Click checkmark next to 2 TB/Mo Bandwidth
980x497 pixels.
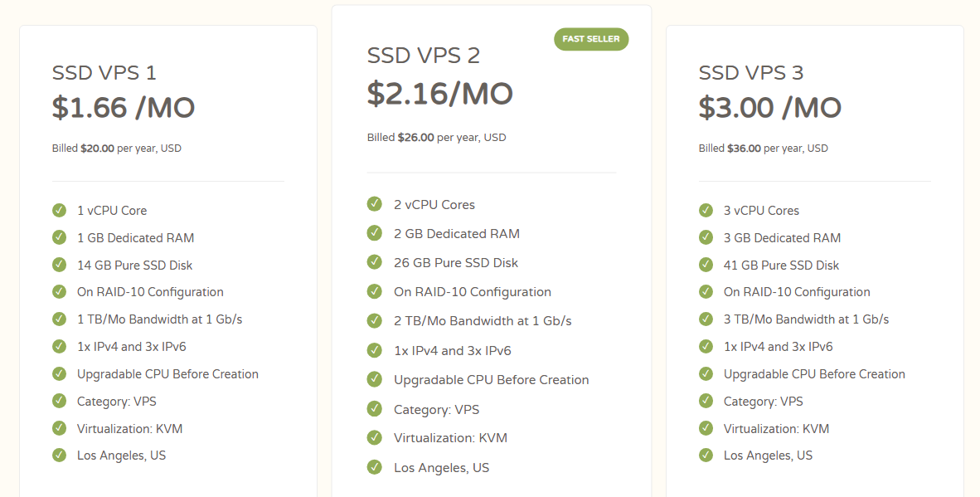click(x=375, y=320)
